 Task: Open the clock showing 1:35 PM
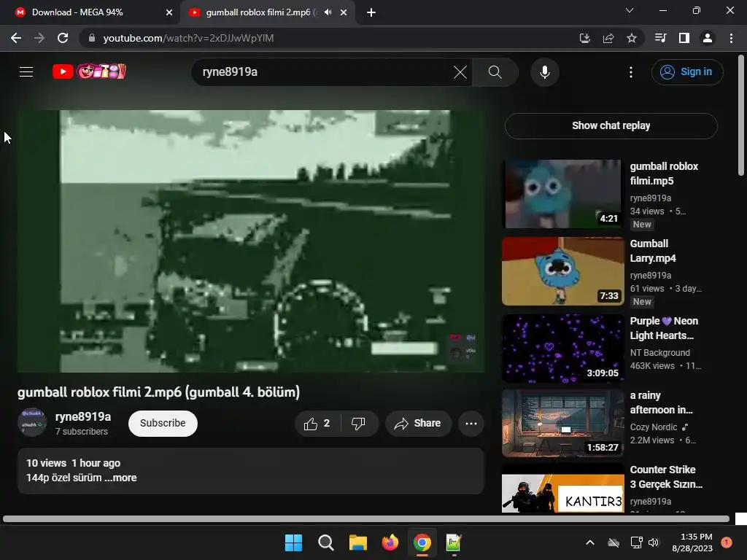(692, 542)
